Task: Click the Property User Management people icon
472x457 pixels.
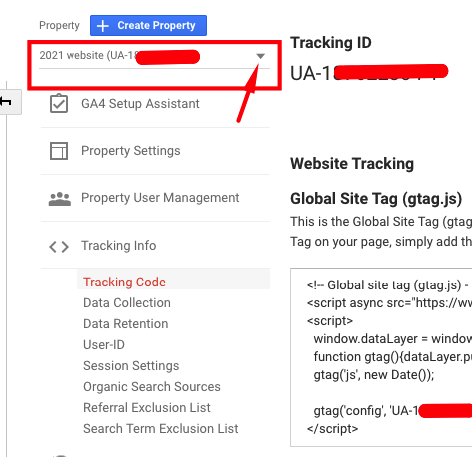Action: [60, 199]
